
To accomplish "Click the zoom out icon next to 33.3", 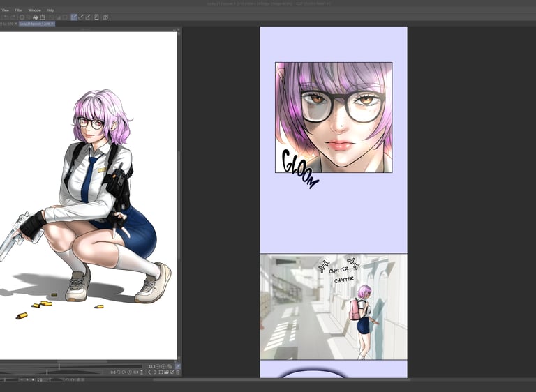I will [x=158, y=366].
